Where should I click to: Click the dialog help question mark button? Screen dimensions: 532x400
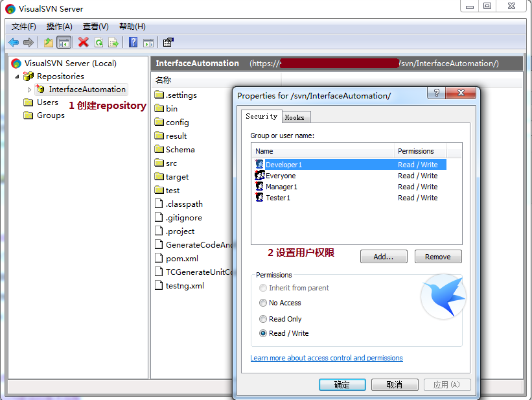coord(436,93)
